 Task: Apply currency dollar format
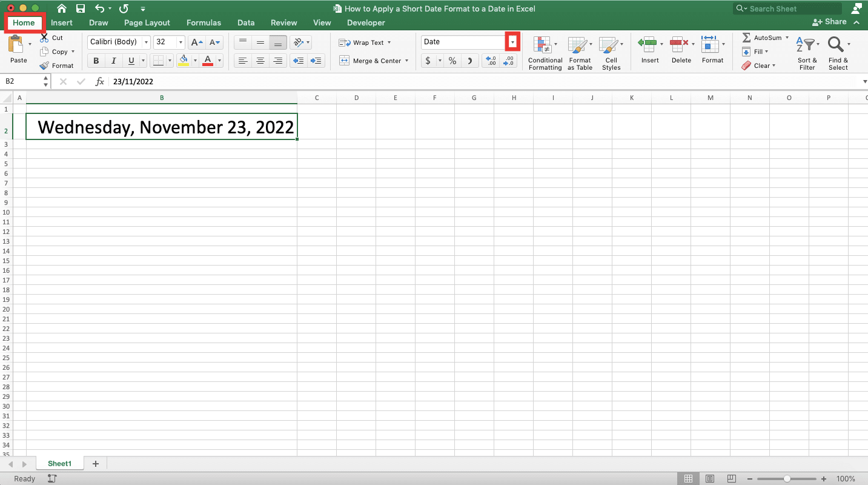click(428, 61)
